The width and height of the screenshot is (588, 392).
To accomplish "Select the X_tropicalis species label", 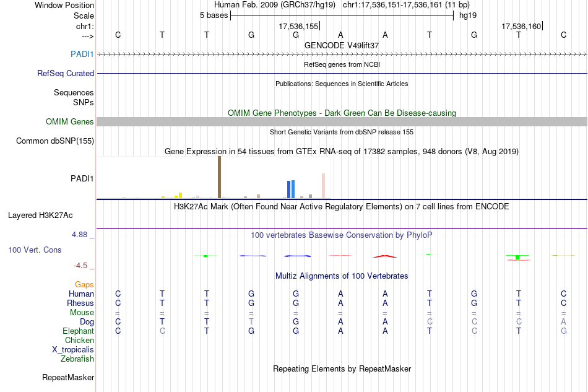I will (73, 350).
